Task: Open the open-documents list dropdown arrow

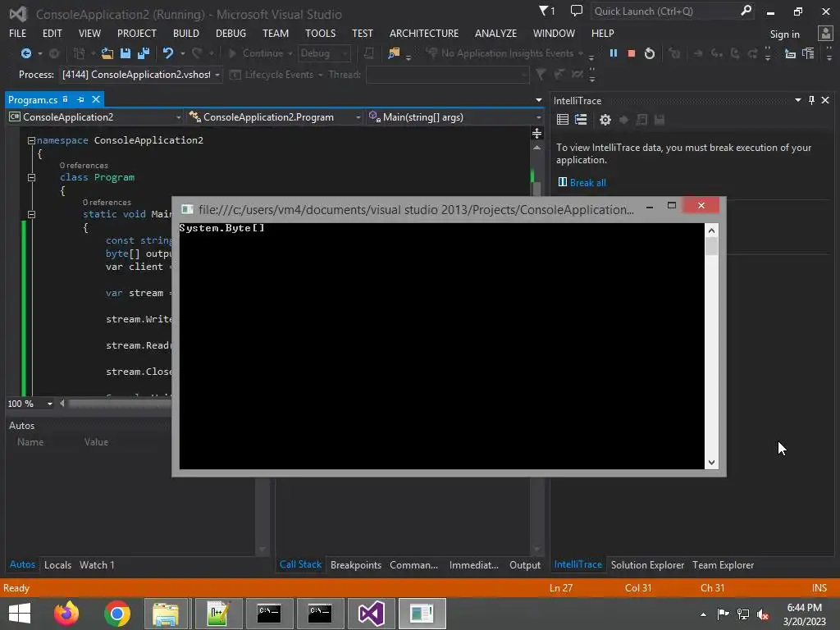Action: (538, 100)
